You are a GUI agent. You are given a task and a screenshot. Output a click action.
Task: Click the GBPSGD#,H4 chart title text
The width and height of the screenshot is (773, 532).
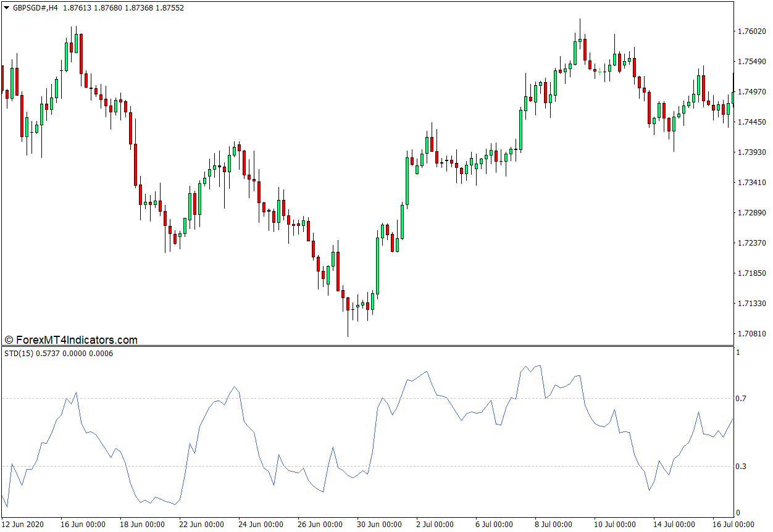(36, 8)
